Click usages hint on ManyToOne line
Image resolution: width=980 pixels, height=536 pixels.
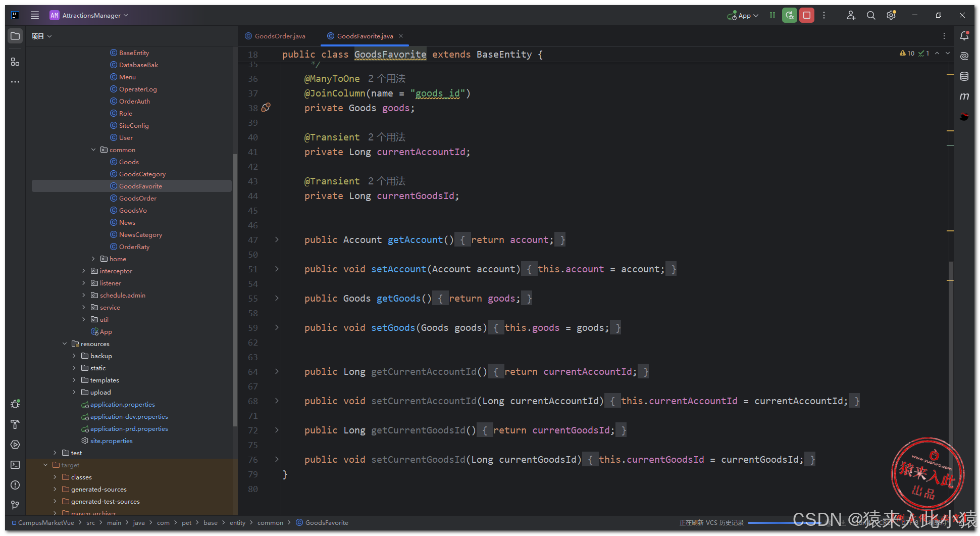386,78
